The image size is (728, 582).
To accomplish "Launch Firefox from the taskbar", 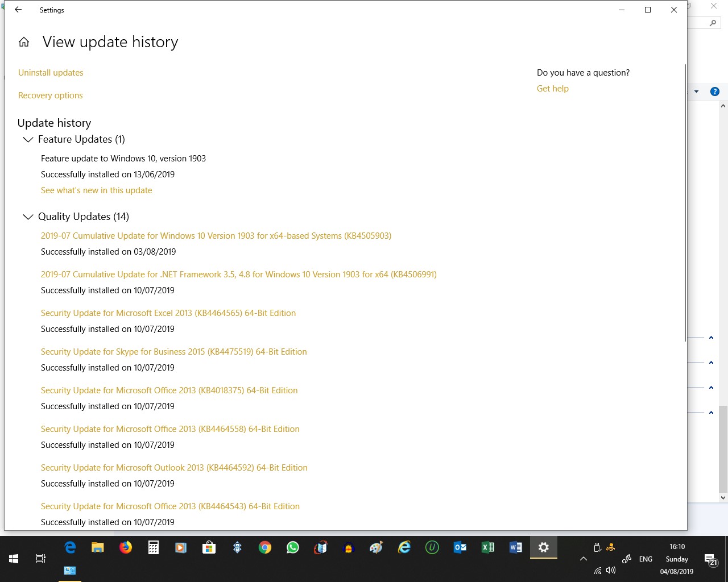I will click(126, 547).
